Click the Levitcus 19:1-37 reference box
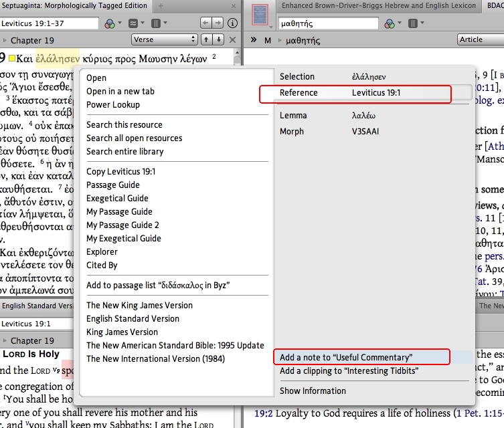 [x=49, y=23]
